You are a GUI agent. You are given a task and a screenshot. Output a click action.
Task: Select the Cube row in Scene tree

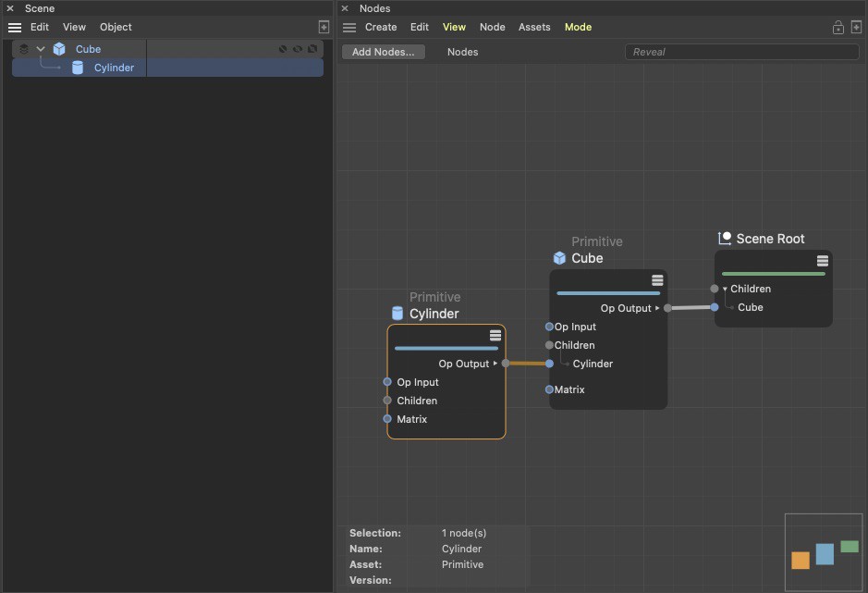[167, 49]
